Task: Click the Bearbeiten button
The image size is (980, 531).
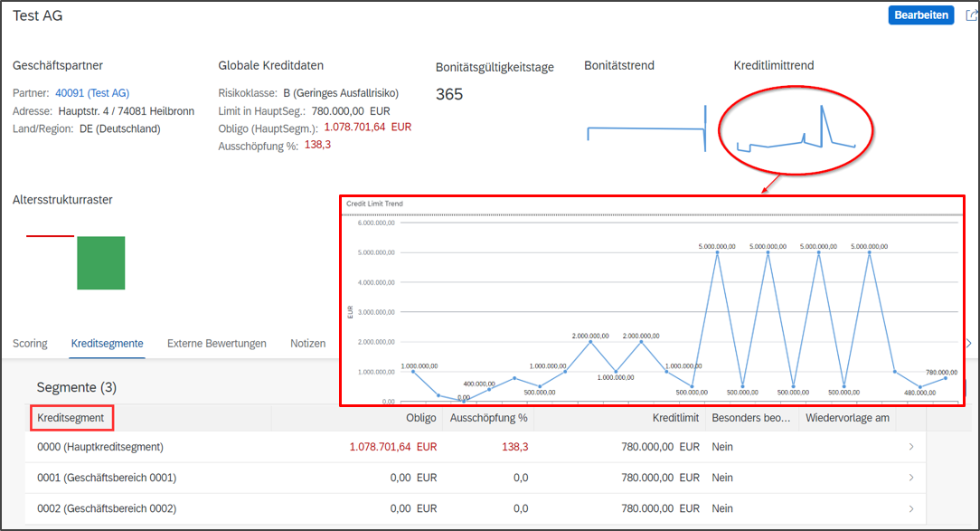Action: [x=920, y=14]
